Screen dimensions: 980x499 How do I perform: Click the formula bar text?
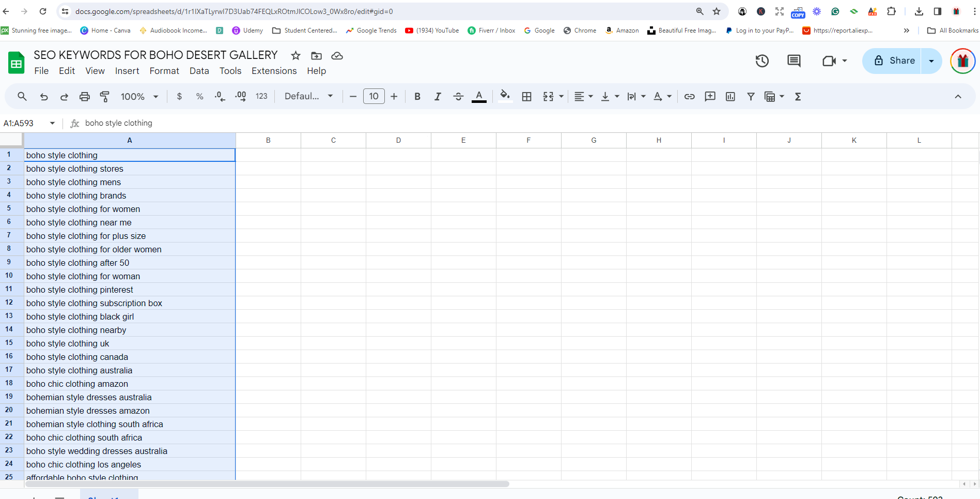[119, 123]
